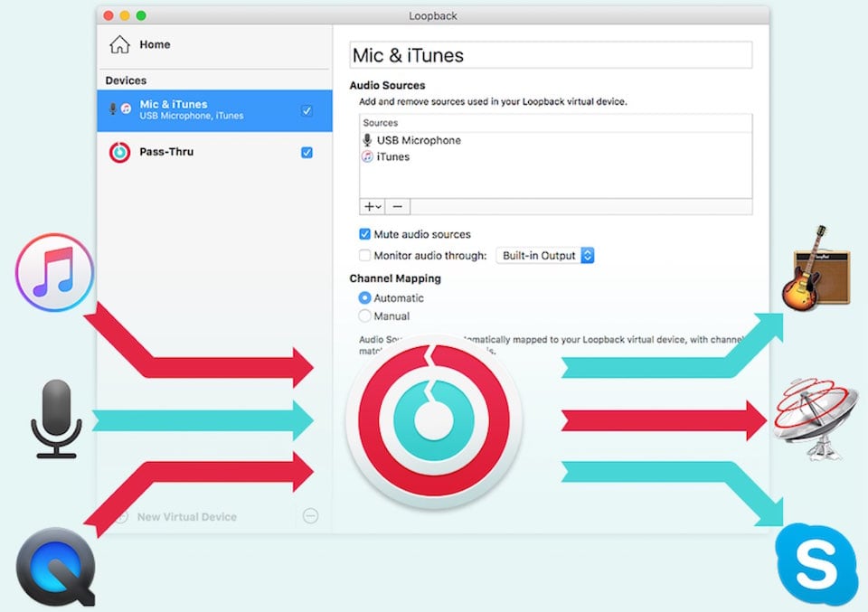Click the large iTunes music icon

[54, 272]
